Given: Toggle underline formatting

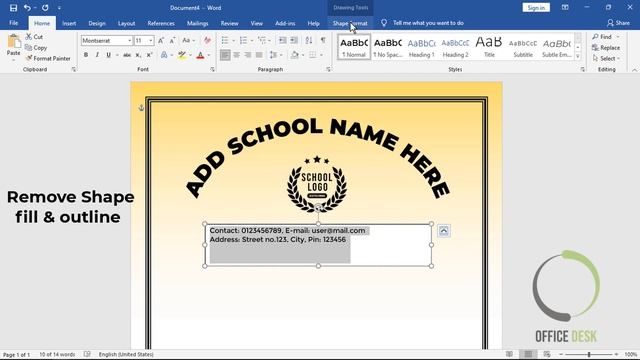Looking at the screenshot, I should (108, 55).
